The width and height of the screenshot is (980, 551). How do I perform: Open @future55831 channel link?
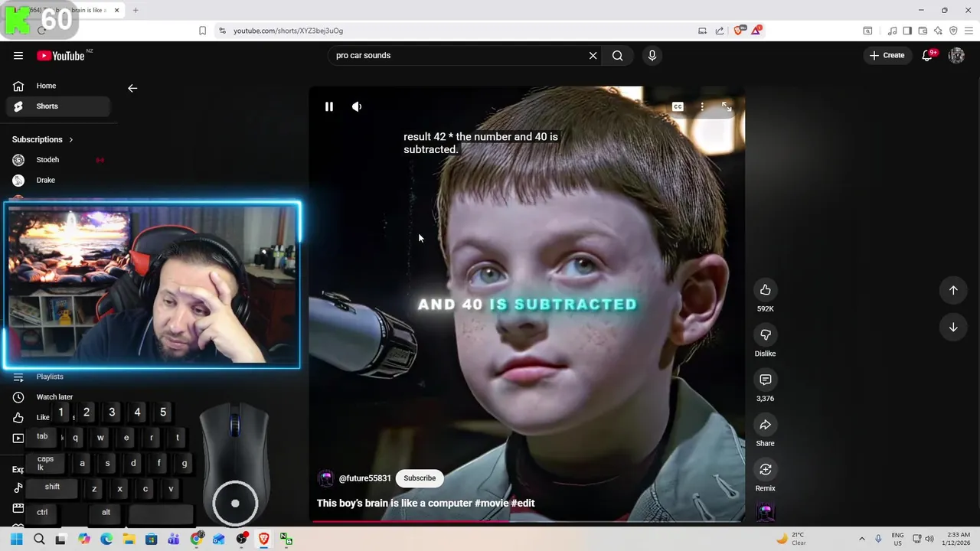tap(364, 478)
